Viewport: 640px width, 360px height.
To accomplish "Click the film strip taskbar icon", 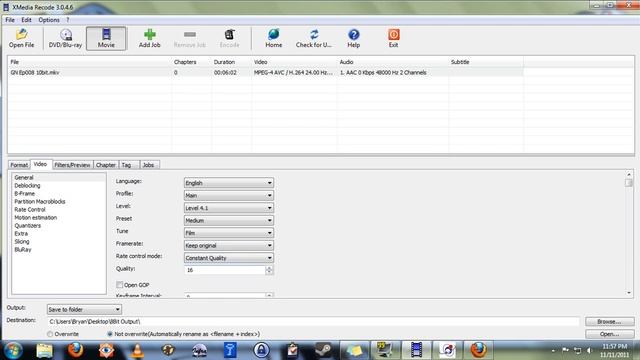I will (x=416, y=350).
